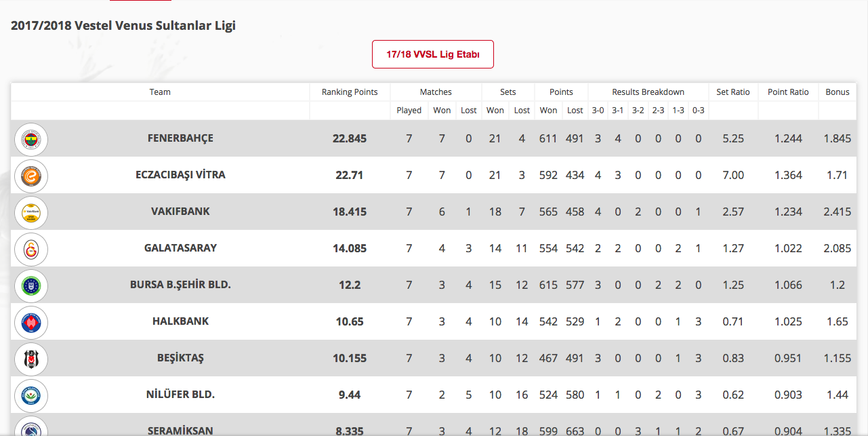
Task: Select the GALATASARAY team name
Action: pyautogui.click(x=180, y=248)
